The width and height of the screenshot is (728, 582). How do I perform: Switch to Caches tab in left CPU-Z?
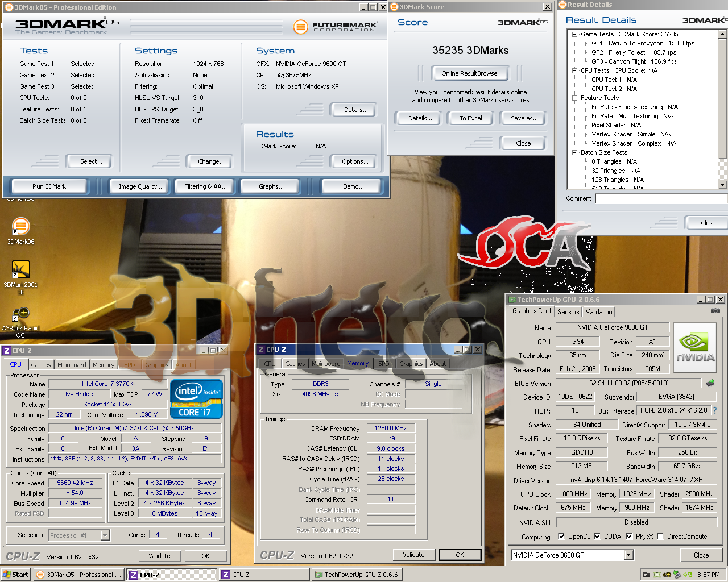41,365
